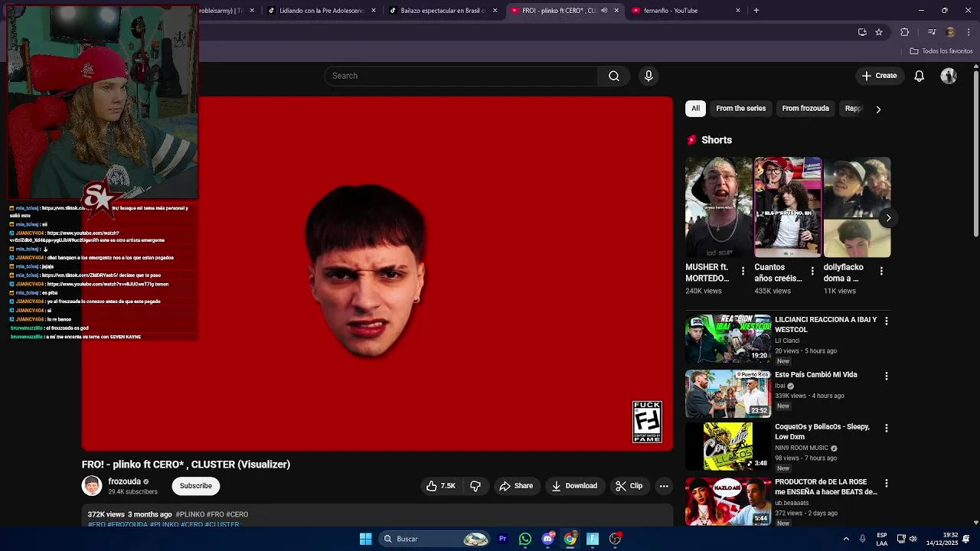Screen dimensions: 980x551
Task: Open OBS Studio from taskbar
Action: (x=615, y=539)
